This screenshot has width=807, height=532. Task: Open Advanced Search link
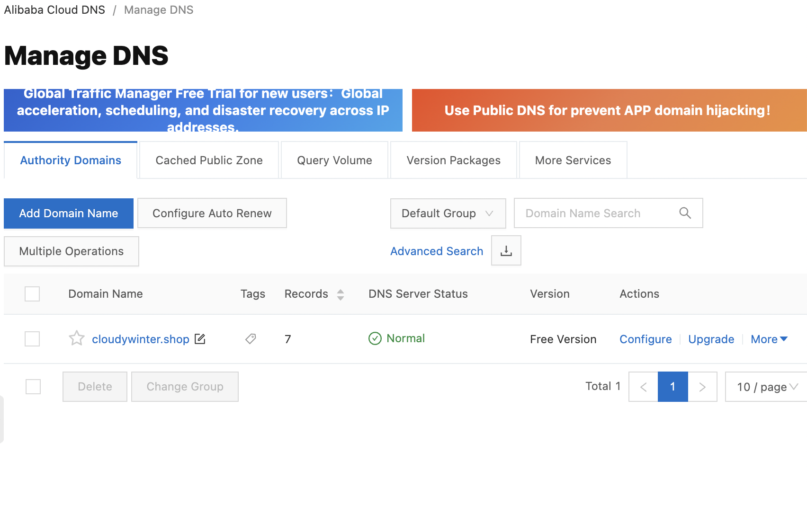tap(437, 251)
